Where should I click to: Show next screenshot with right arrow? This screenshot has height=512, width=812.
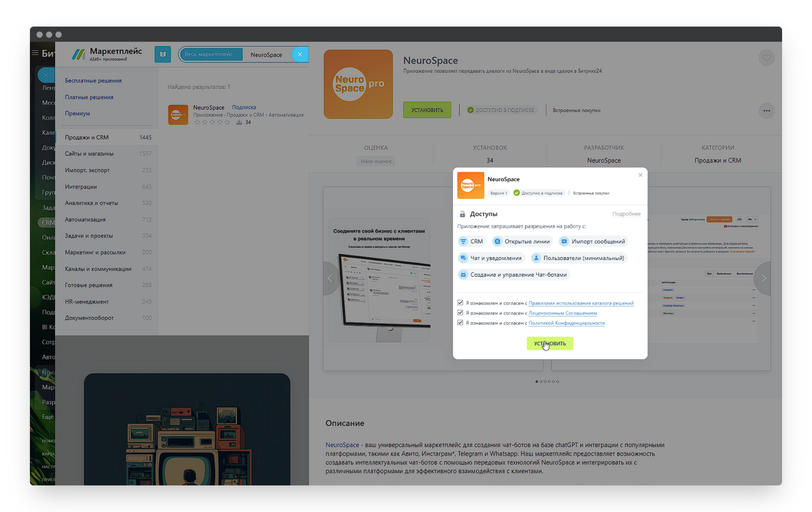pos(763,278)
